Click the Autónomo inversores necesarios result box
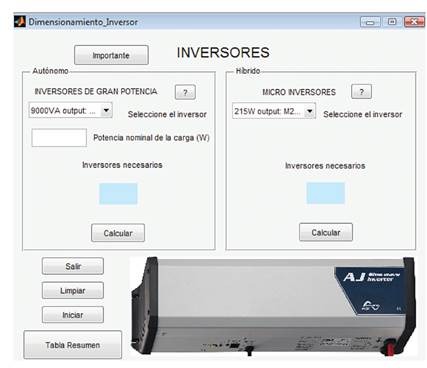This screenshot has height=368, width=427. (x=118, y=194)
